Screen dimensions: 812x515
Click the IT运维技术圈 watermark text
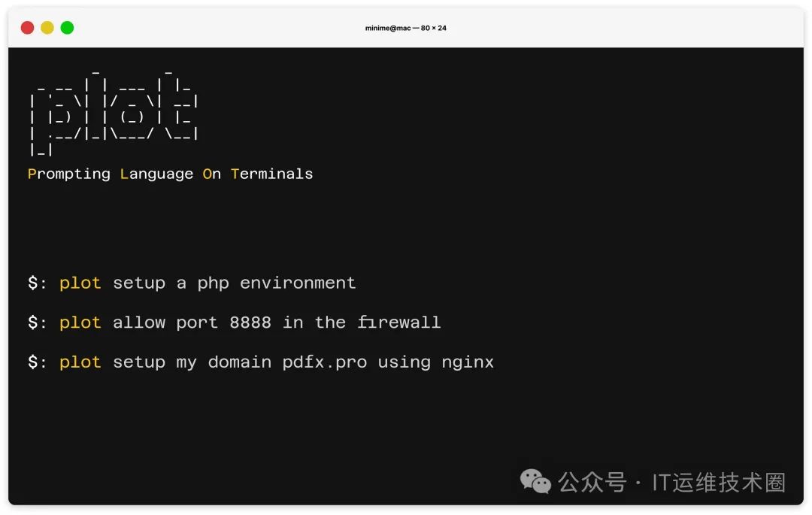(x=719, y=483)
